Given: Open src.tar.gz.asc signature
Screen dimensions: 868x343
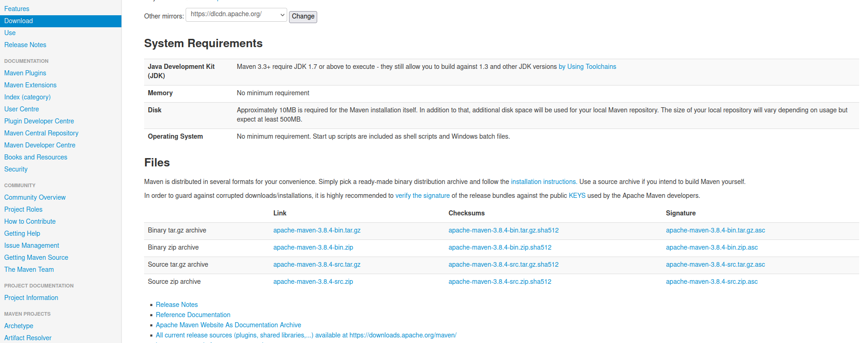Looking at the screenshot, I should tap(716, 264).
